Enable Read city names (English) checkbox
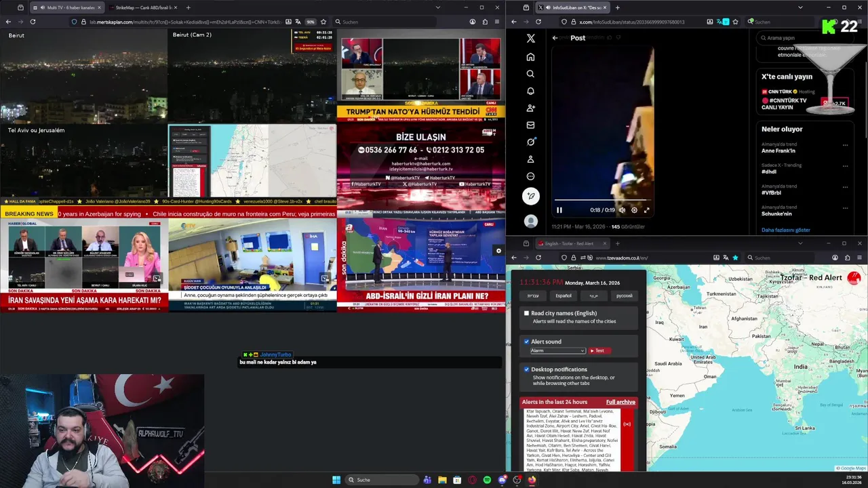Image resolution: width=868 pixels, height=488 pixels. [x=526, y=313]
